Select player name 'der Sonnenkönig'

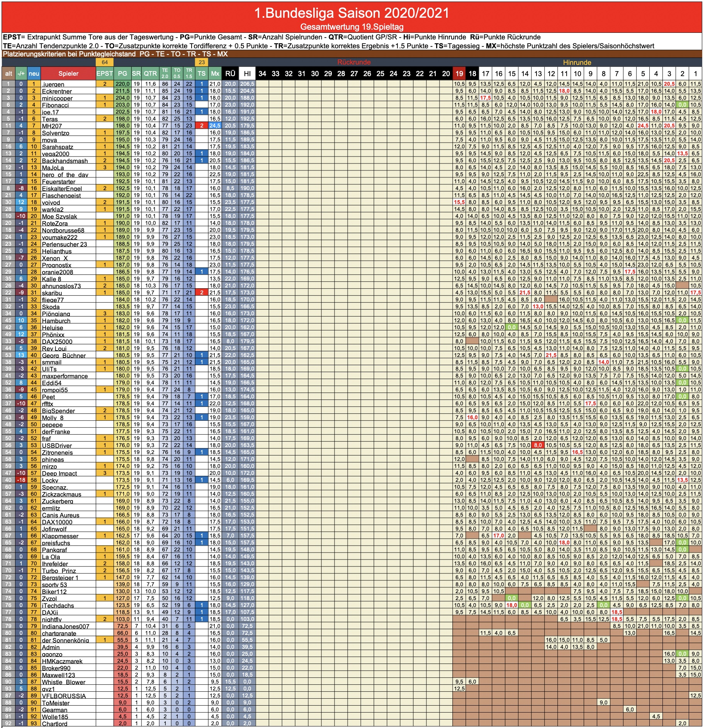tap(65, 640)
